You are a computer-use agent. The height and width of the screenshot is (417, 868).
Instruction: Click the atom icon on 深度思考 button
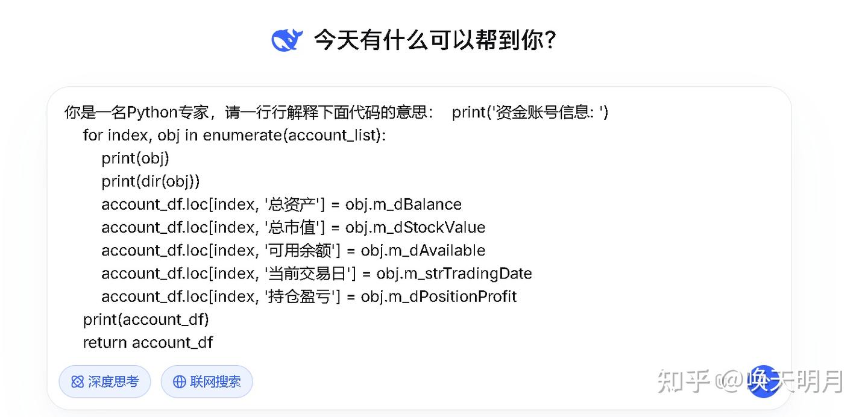click(x=77, y=381)
